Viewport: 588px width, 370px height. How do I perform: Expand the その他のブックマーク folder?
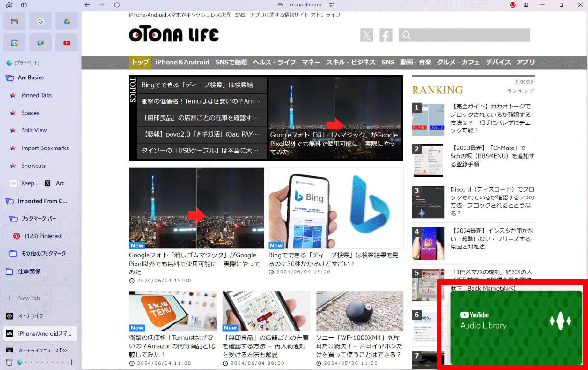pyautogui.click(x=13, y=253)
